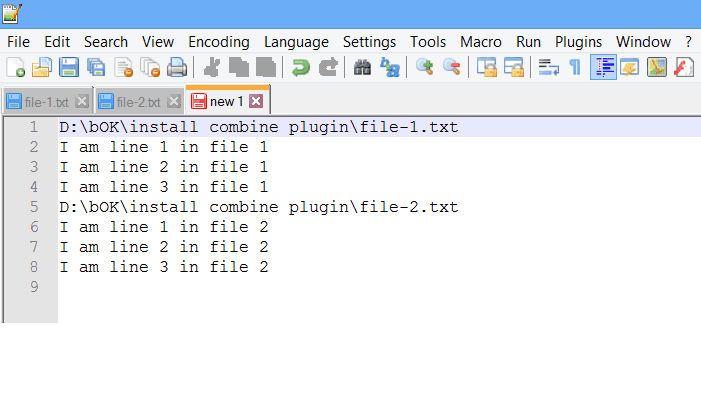Click text 'I am line 2 in file 1'
Image resolution: width=701 pixels, height=405 pixels.
click(x=164, y=167)
